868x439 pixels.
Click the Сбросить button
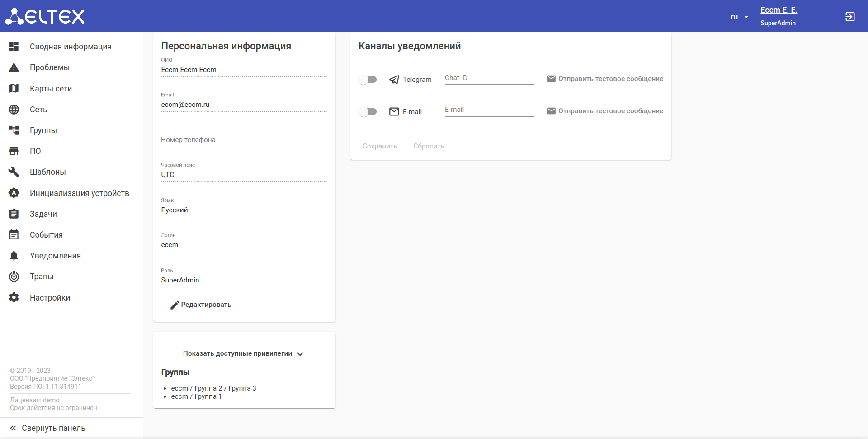(429, 146)
